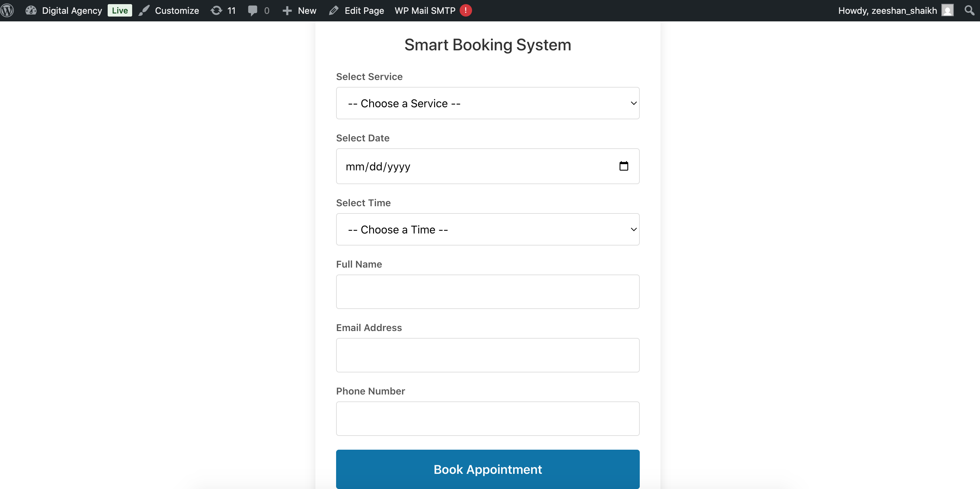Open the Customize link
Image resolution: width=980 pixels, height=489 pixels.
point(177,10)
